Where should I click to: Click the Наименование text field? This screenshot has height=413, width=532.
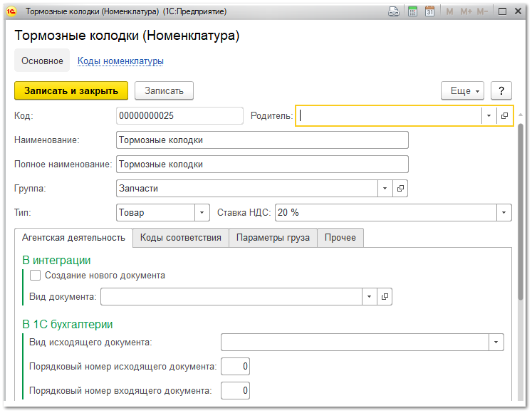[x=262, y=140]
